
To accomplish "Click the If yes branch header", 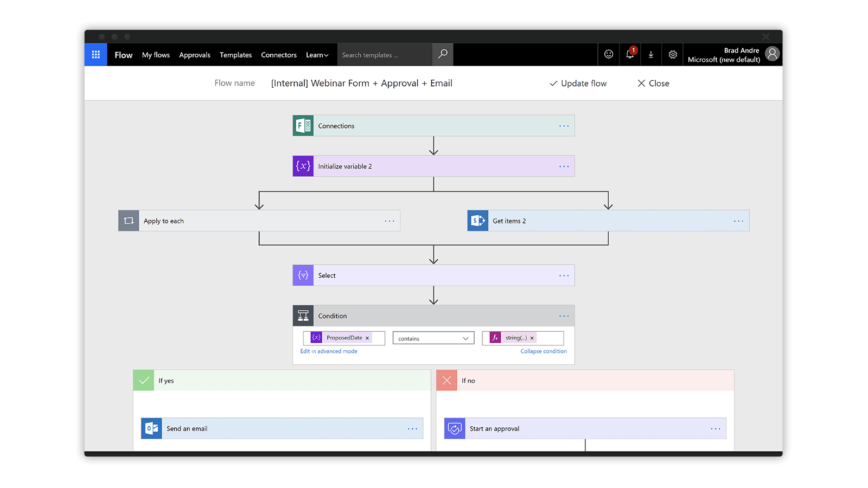I will point(282,381).
